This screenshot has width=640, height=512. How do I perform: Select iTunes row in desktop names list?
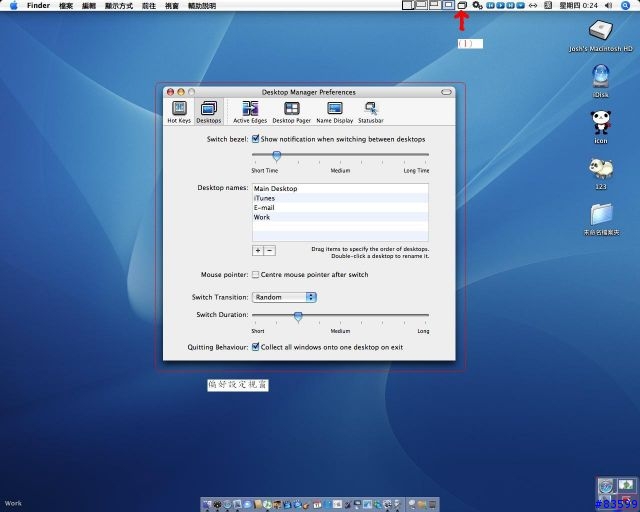[x=340, y=198]
